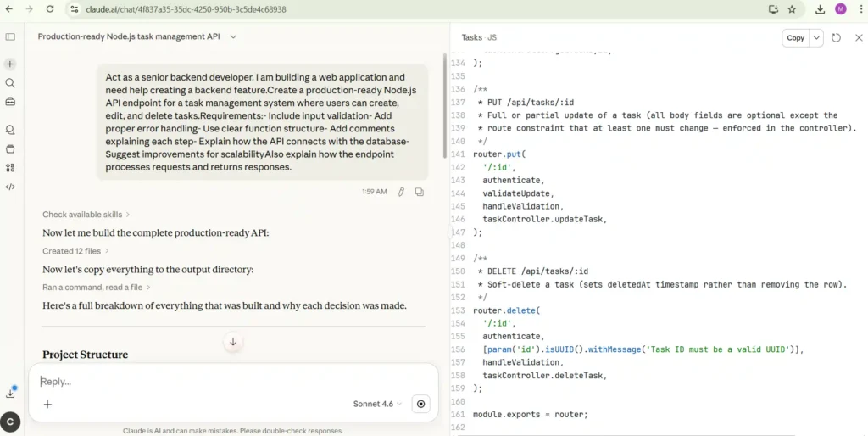
Task: Open user account avatar C
Action: 10,422
